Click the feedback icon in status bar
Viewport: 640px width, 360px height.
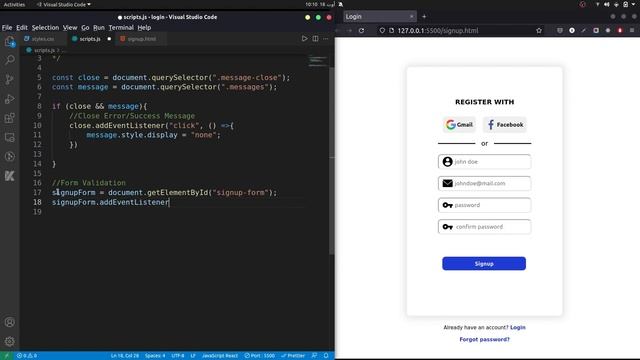(x=314, y=356)
